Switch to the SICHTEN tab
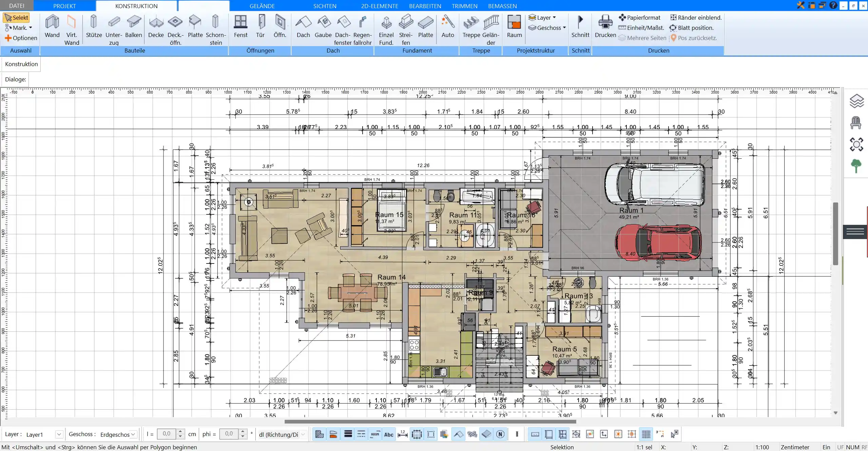 click(x=325, y=6)
